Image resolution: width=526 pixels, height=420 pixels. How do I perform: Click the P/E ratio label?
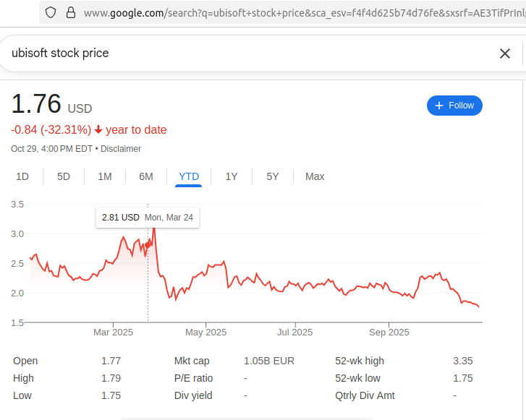click(x=194, y=379)
